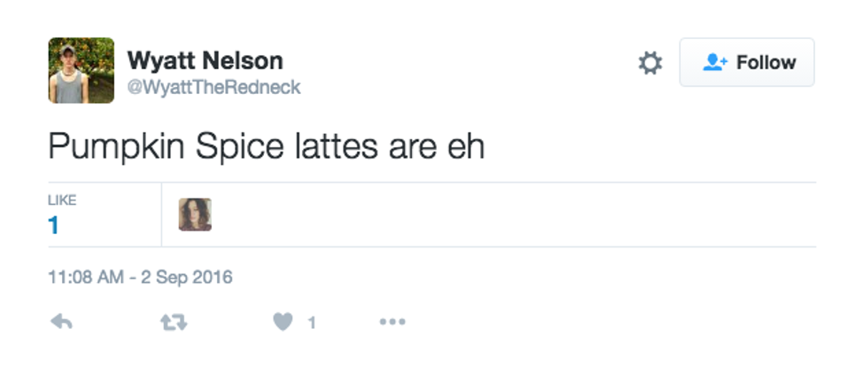Open the Wyatt Nelson display name link
Viewport: 868px width, 376px height.
point(205,60)
